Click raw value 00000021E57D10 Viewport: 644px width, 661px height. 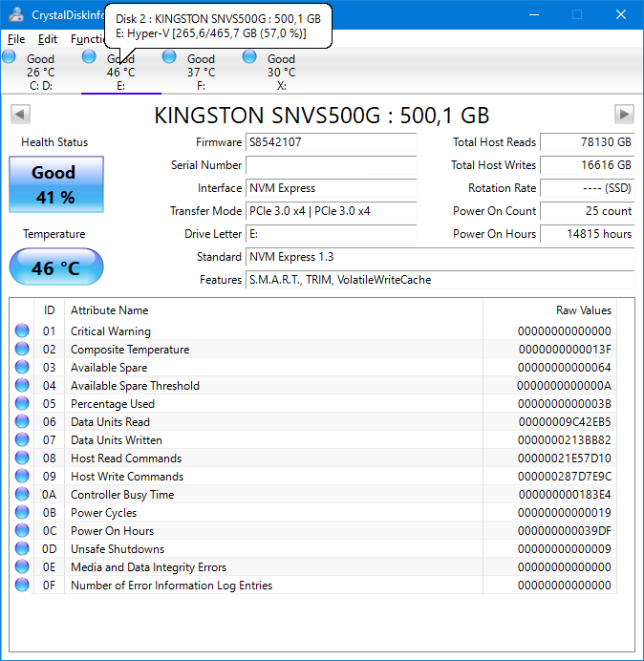point(565,458)
